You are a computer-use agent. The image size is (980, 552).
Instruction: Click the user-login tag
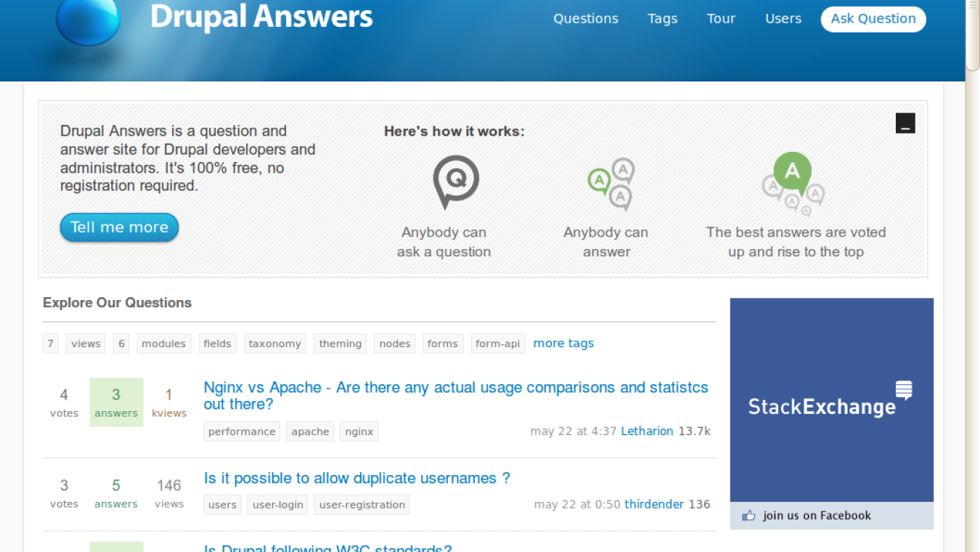(278, 505)
